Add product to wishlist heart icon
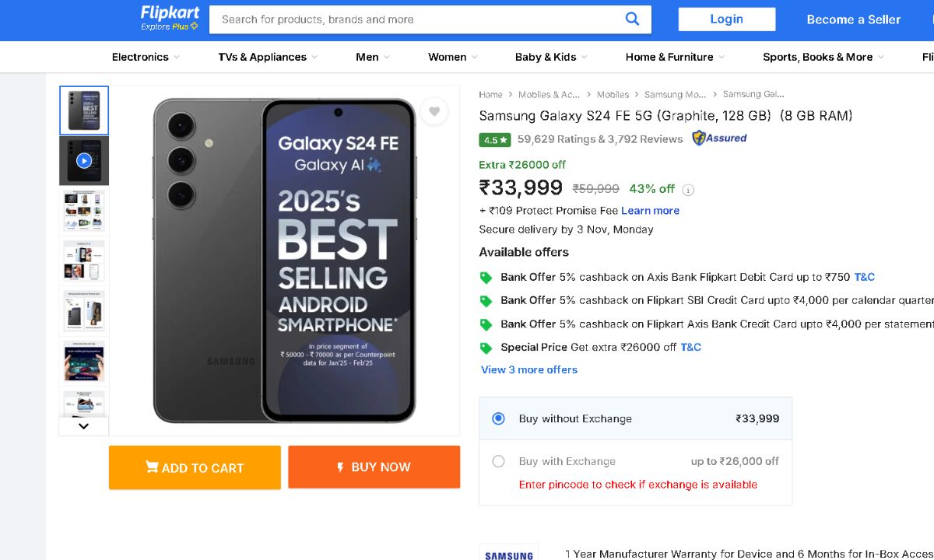This screenshot has width=934, height=560. click(434, 112)
